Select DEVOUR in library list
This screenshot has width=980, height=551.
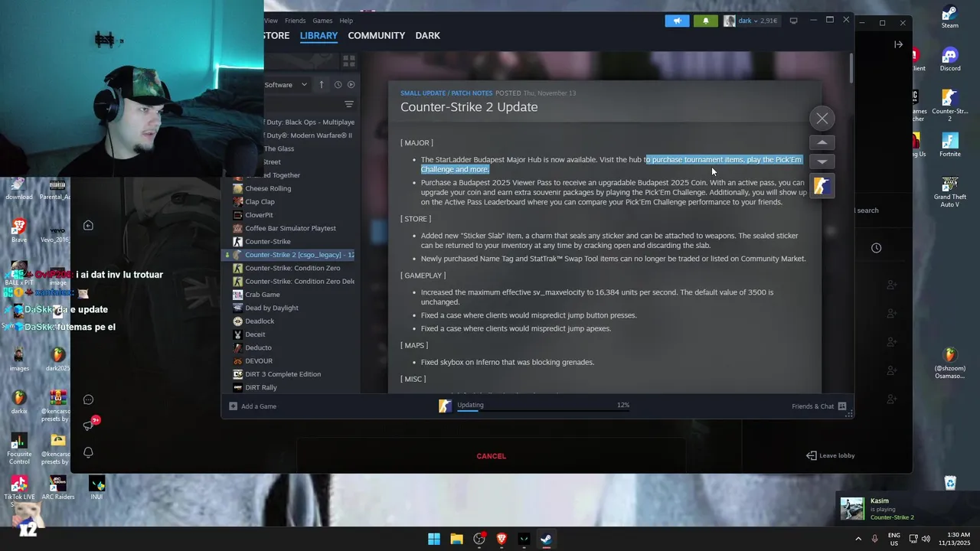coord(259,361)
